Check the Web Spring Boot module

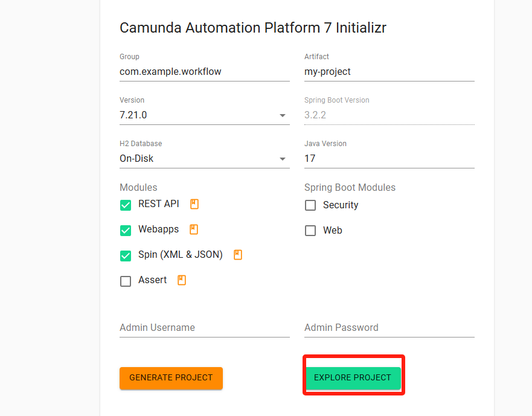tap(310, 230)
